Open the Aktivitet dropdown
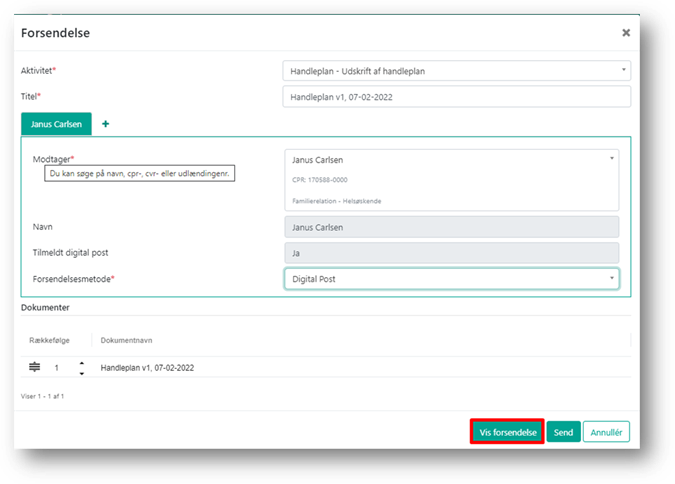The image size is (675, 484). pos(456,71)
